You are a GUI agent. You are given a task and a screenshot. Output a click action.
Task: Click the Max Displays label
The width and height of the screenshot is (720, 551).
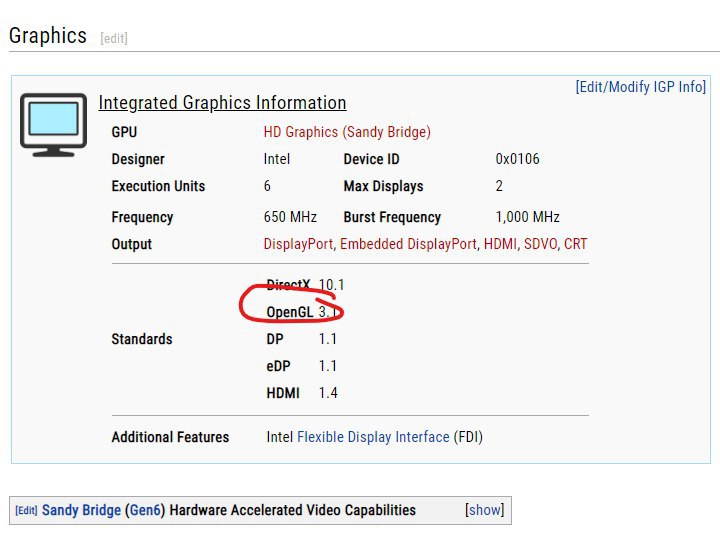click(383, 186)
